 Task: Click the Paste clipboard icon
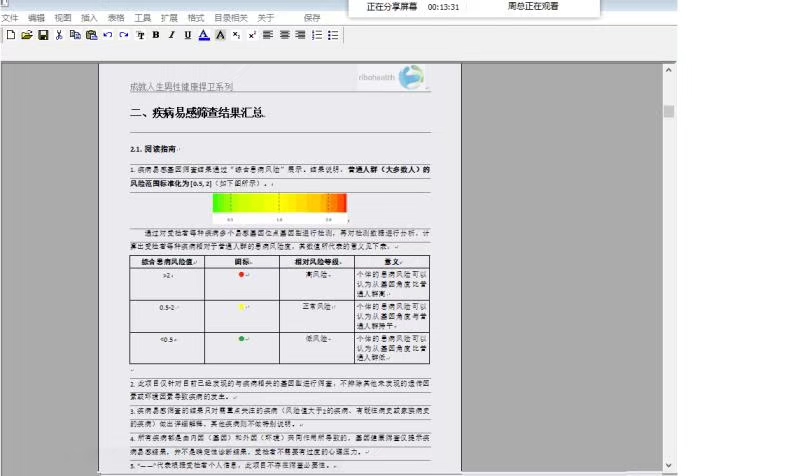92,35
